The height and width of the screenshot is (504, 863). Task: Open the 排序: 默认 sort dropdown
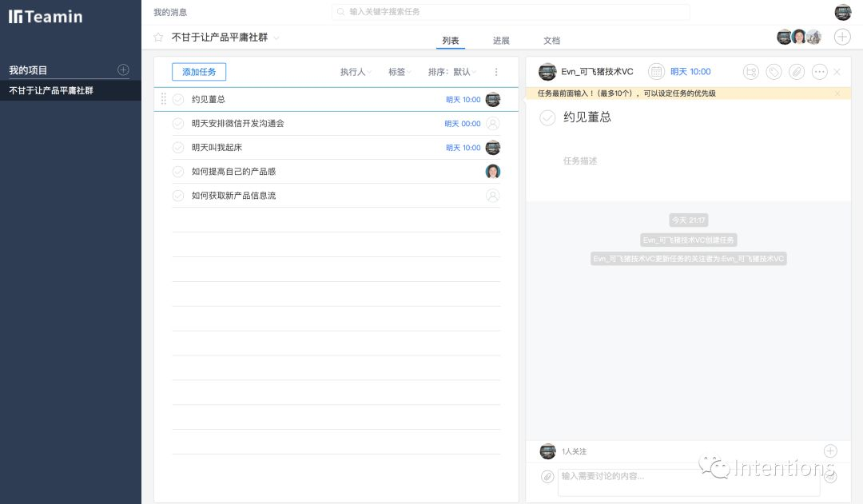pos(452,72)
